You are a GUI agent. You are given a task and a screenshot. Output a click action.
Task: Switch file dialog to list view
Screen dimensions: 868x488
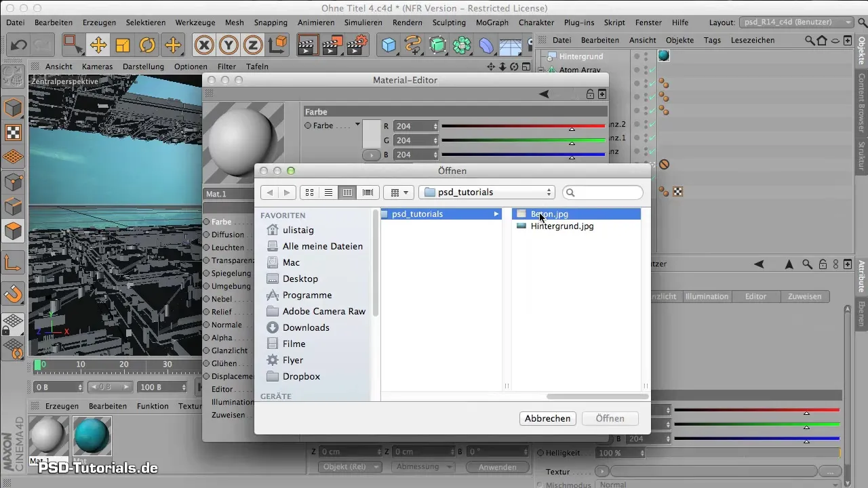(328, 192)
